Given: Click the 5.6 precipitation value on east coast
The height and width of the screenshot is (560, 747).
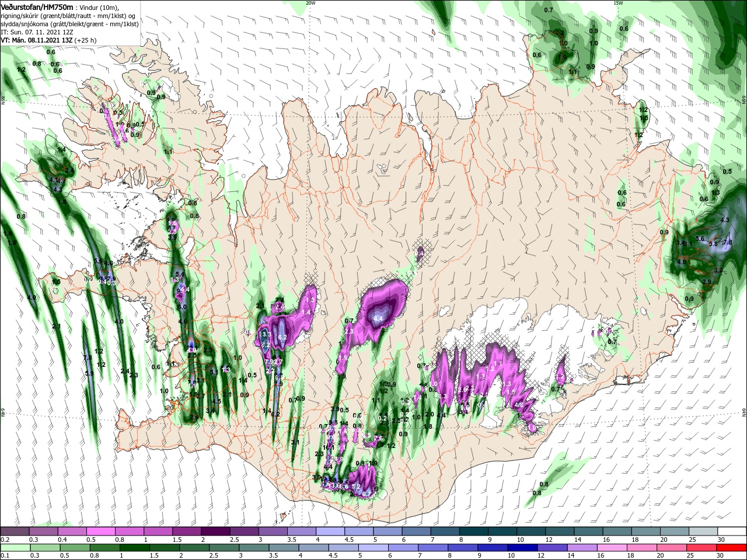Looking at the screenshot, I should pyautogui.click(x=700, y=239).
